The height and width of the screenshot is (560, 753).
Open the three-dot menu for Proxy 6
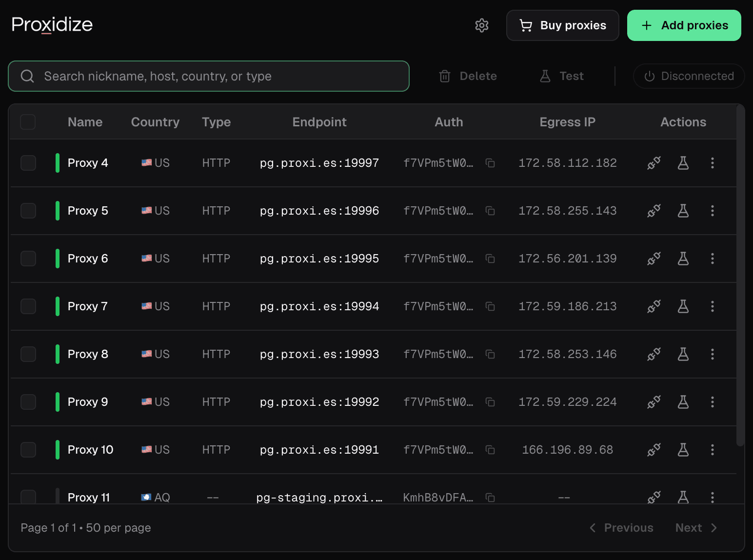(713, 259)
